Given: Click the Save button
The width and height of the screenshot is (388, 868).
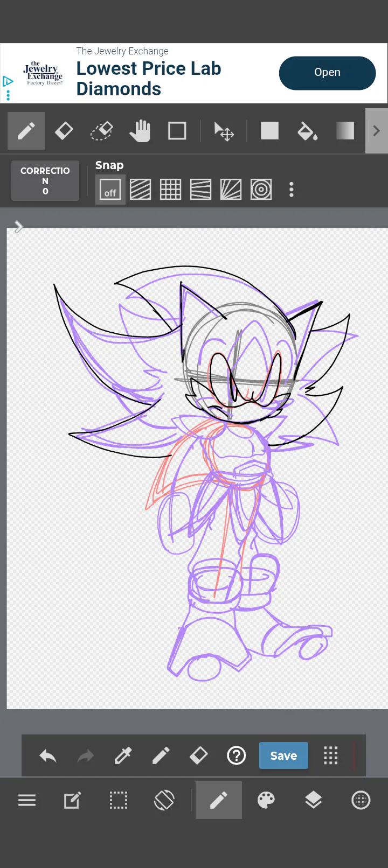Looking at the screenshot, I should 283,755.
